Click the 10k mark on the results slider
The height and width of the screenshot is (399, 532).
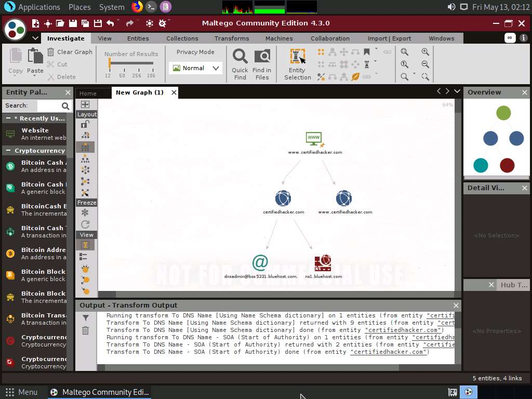point(151,75)
